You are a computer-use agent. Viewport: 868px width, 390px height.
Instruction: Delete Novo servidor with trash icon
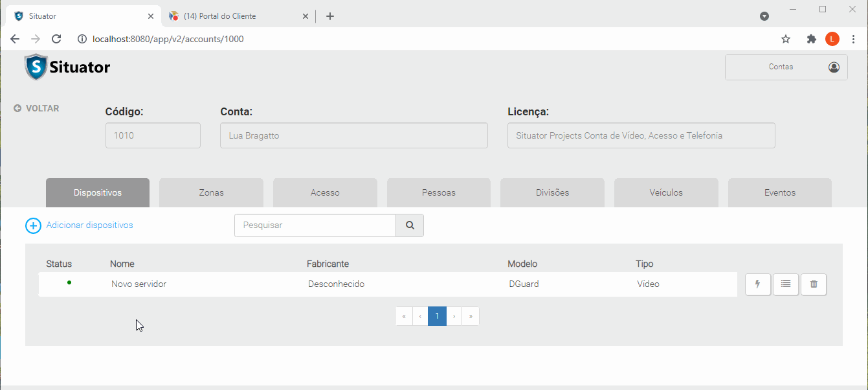coord(814,284)
